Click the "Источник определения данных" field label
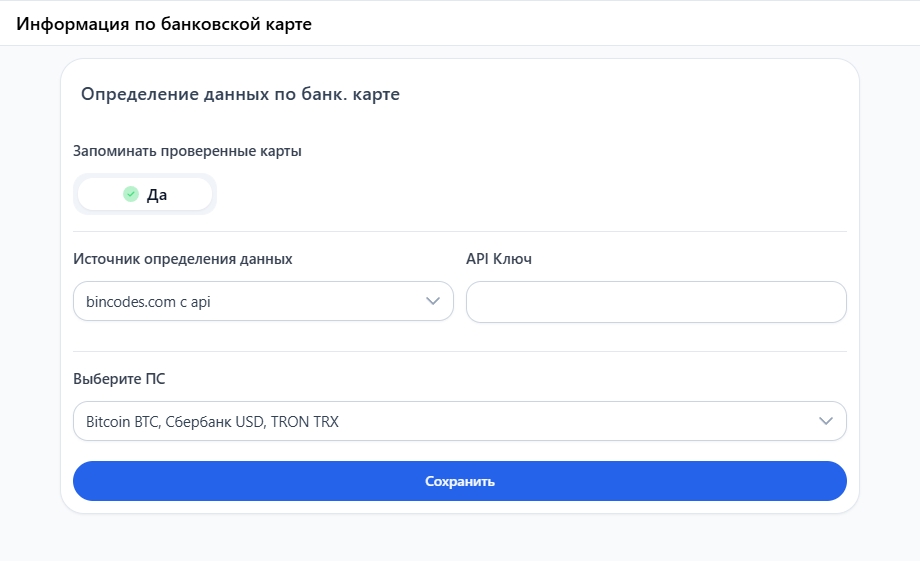 click(x=183, y=259)
